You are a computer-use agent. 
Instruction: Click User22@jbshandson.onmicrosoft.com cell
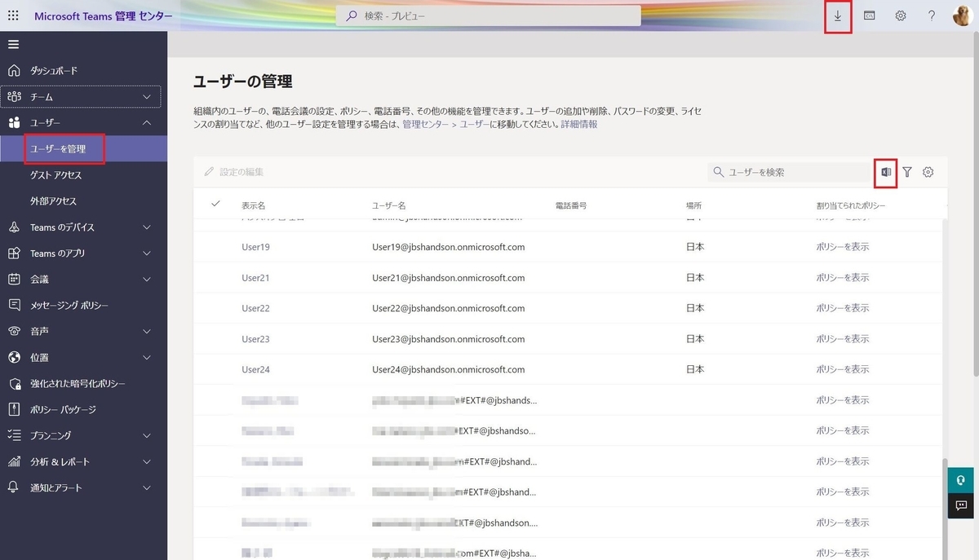click(x=449, y=308)
